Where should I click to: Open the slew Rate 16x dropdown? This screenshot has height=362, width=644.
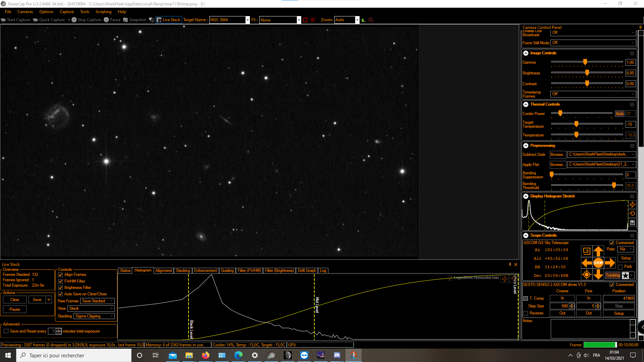626,249
